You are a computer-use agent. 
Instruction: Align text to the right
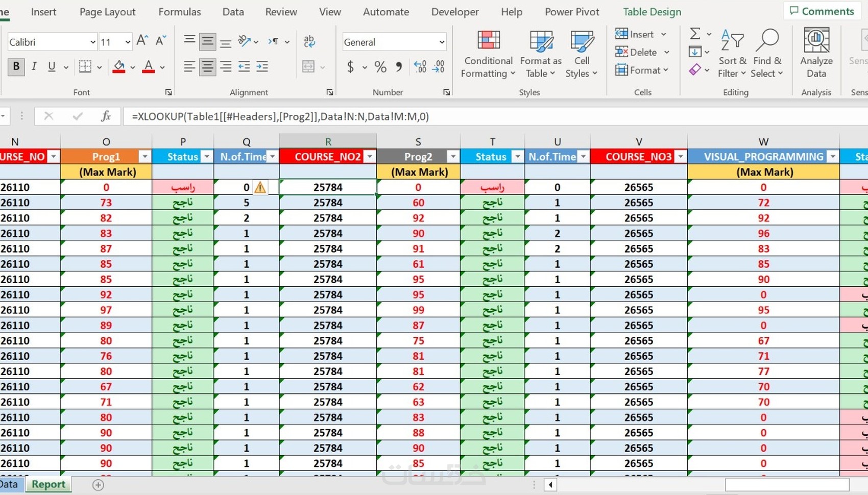226,66
